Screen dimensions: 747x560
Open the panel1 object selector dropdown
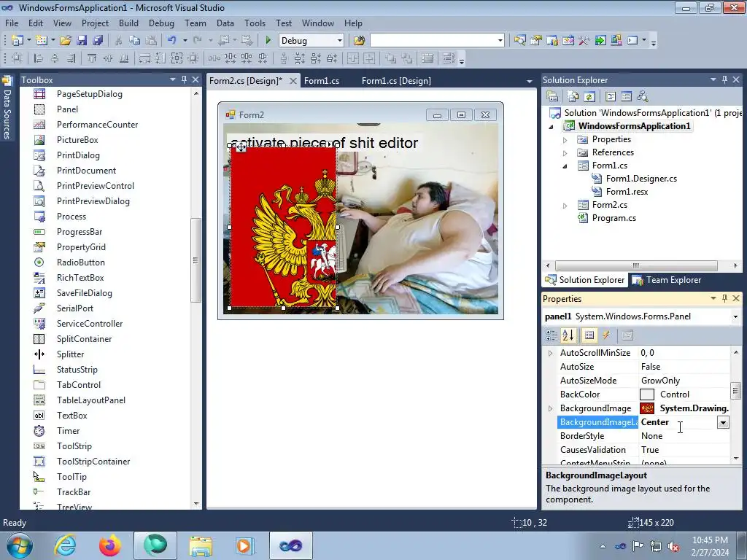tap(735, 316)
